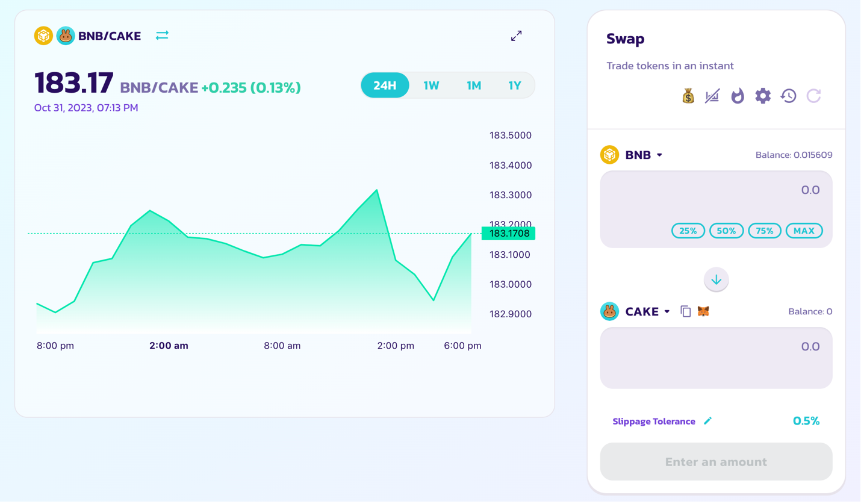Click the CAKE bunny icon in chart header

[x=66, y=36]
